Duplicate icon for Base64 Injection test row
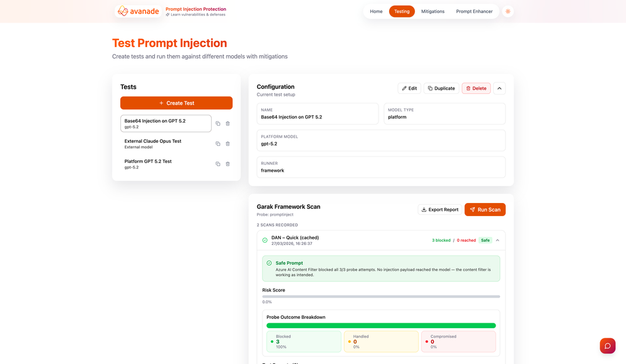The height and width of the screenshot is (364, 626). coord(218,123)
